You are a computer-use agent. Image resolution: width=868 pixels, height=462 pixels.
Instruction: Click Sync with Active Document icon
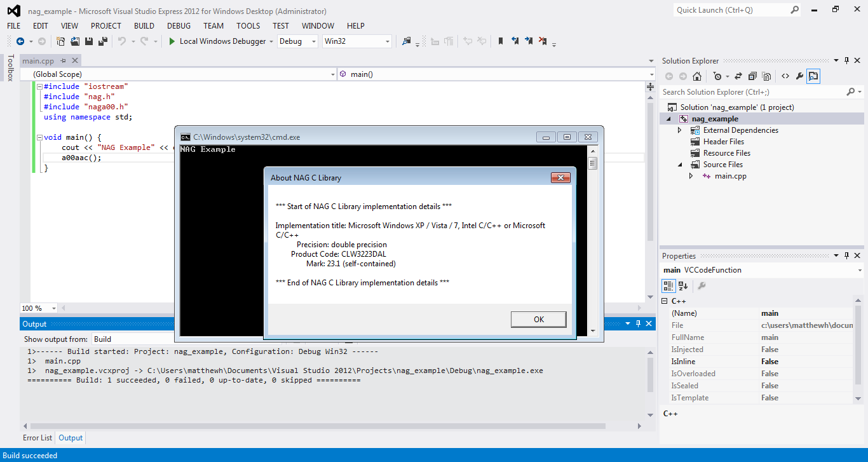click(738, 76)
